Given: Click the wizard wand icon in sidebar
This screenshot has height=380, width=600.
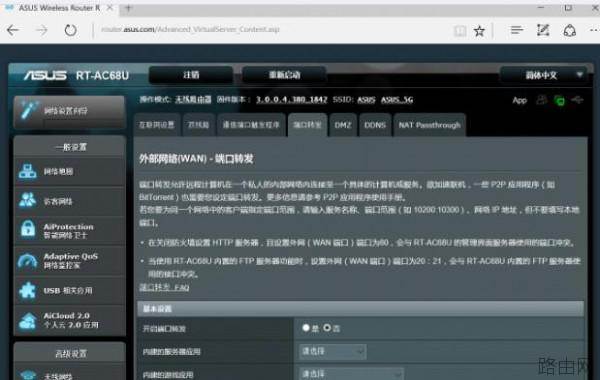Looking at the screenshot, I should coord(28,111).
